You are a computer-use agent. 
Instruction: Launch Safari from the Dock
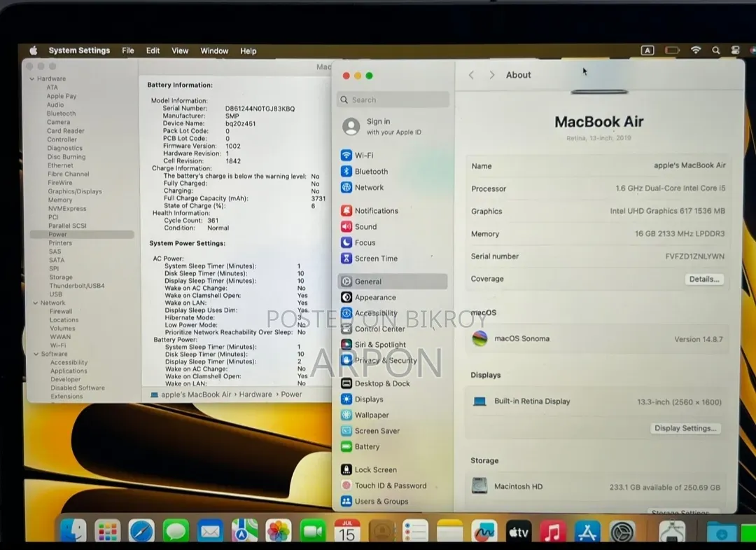[141, 532]
